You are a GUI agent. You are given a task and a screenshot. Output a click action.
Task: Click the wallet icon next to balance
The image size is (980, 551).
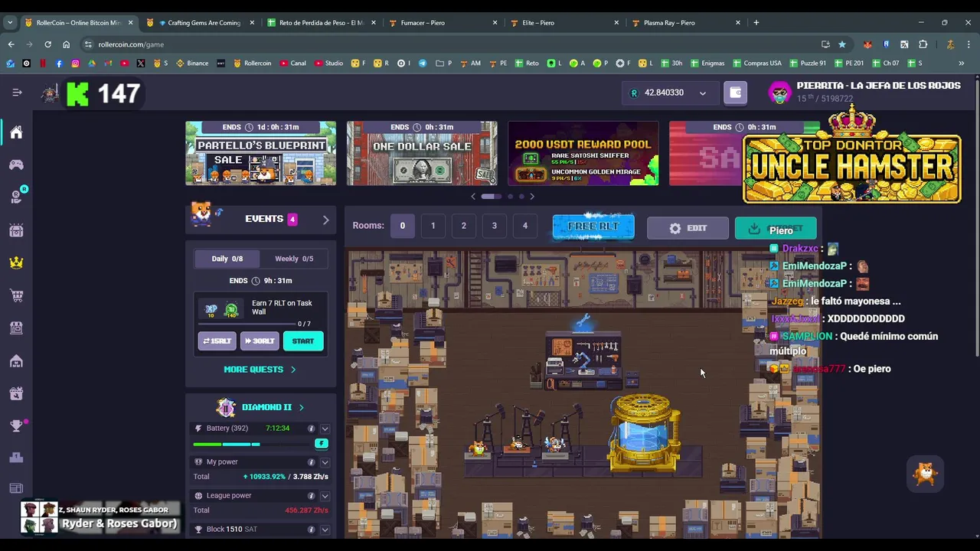pos(735,93)
